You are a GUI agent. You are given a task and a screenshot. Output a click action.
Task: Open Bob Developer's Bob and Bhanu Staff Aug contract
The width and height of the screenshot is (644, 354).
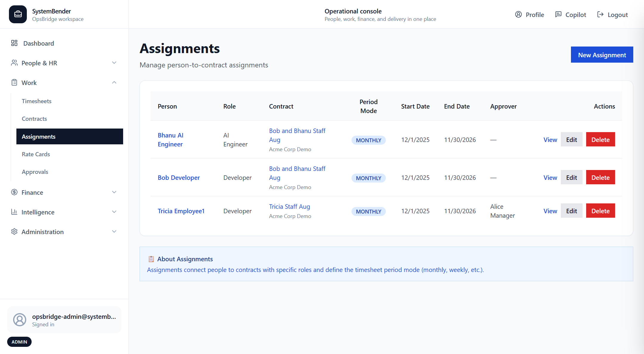pyautogui.click(x=297, y=173)
